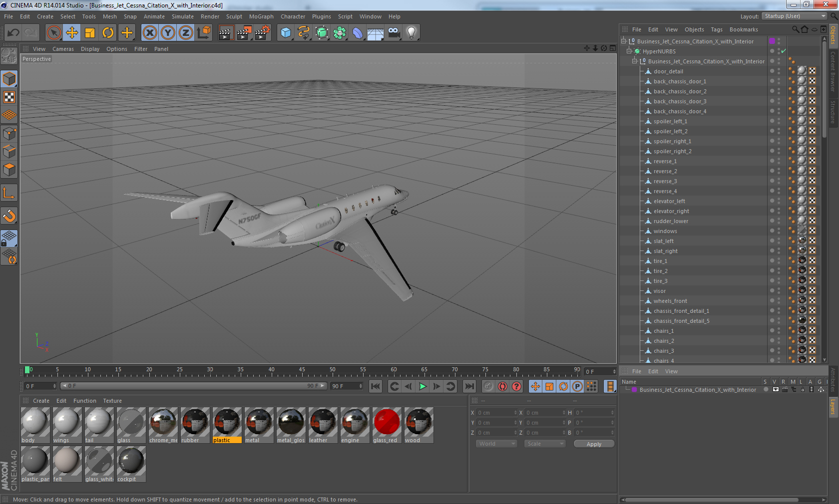Open the Mesh menu

tap(110, 16)
